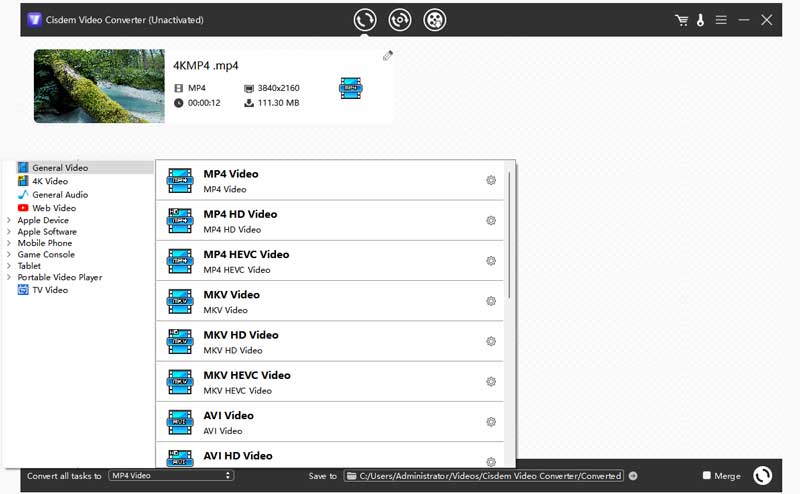Choose the MP4 HD Video format
Image resolution: width=800 pixels, height=494 pixels.
click(330, 220)
